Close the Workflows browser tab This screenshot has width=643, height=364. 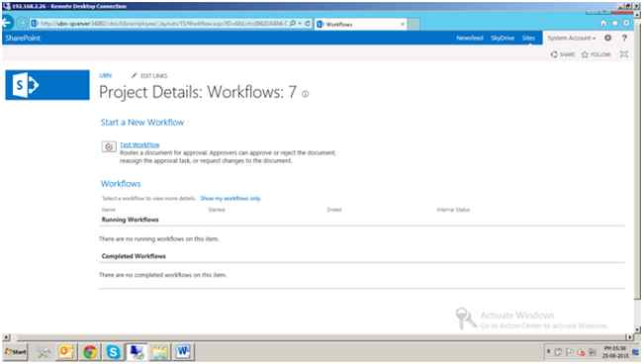pos(403,25)
